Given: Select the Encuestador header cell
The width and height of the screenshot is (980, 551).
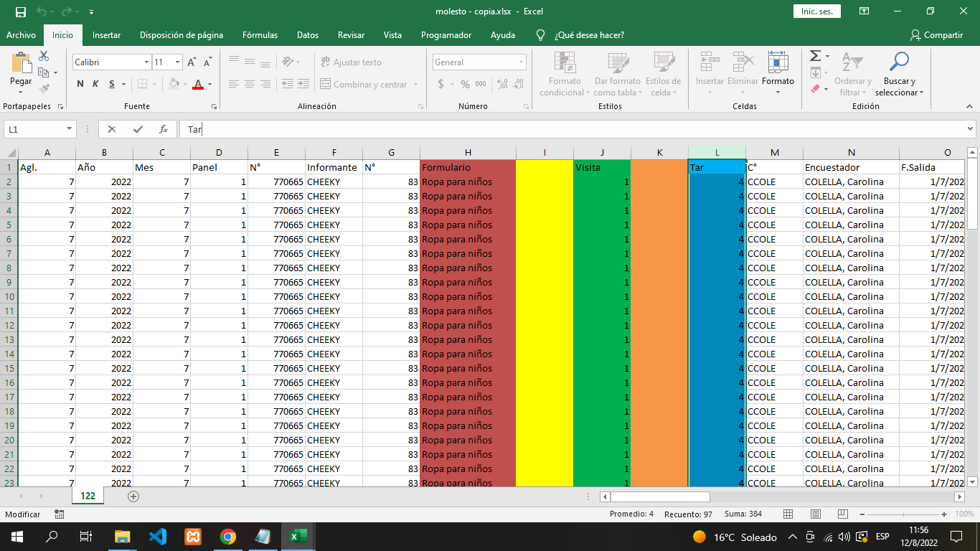Looking at the screenshot, I should 851,167.
